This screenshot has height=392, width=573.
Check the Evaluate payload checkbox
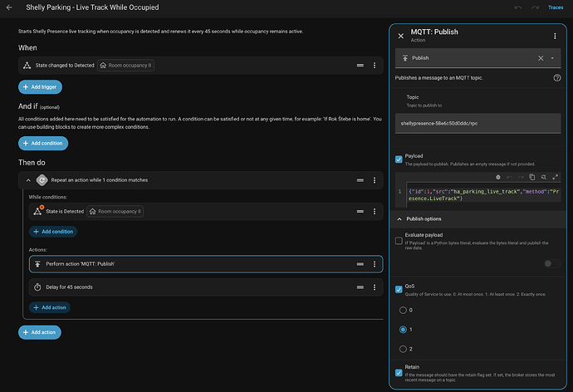(399, 241)
